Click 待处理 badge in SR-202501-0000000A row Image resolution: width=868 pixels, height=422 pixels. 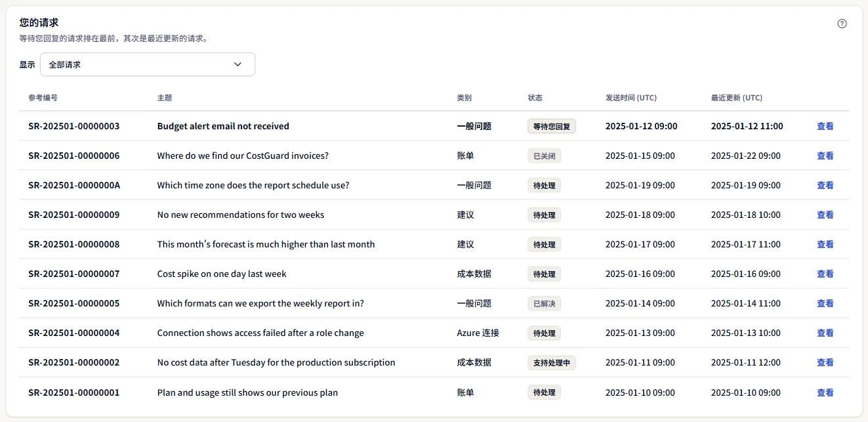tap(545, 185)
